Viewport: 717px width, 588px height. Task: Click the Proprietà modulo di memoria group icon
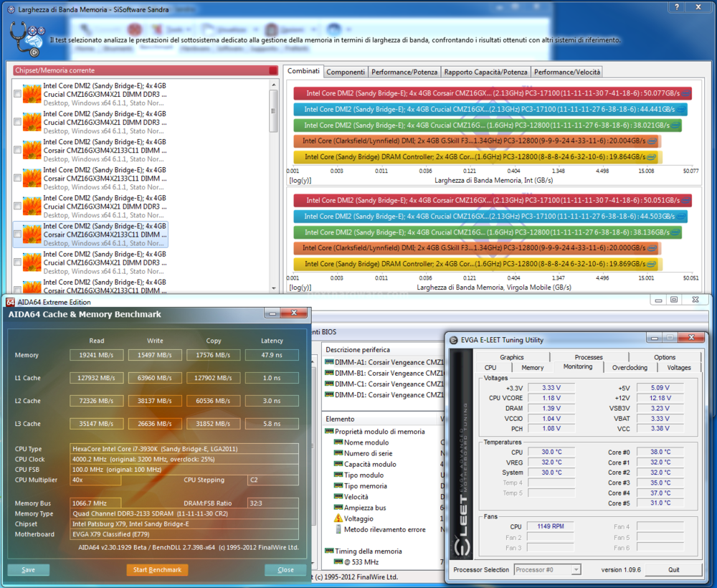coord(329,431)
